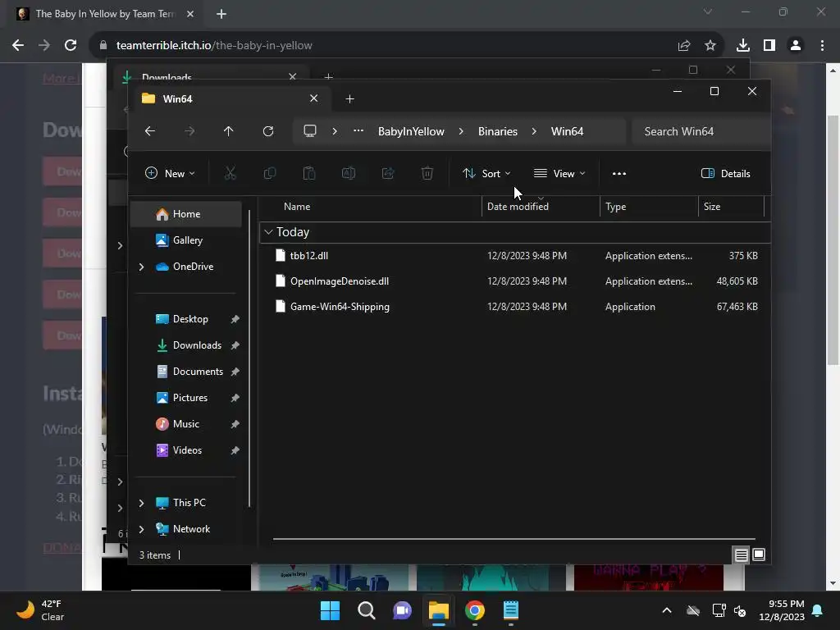Click the Copy icon in Explorer toolbar
840x630 pixels.
(x=269, y=173)
